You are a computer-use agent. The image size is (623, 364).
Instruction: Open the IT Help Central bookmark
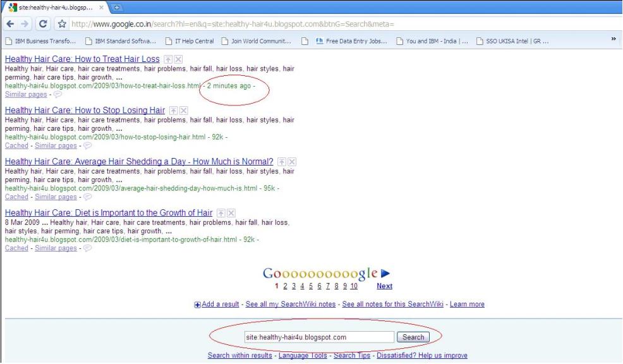(x=190, y=41)
